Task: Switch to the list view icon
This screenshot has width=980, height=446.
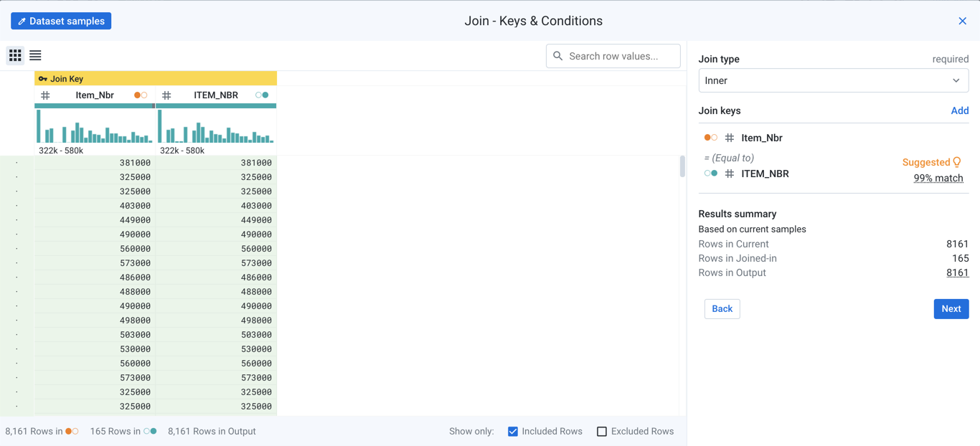Action: (x=35, y=55)
